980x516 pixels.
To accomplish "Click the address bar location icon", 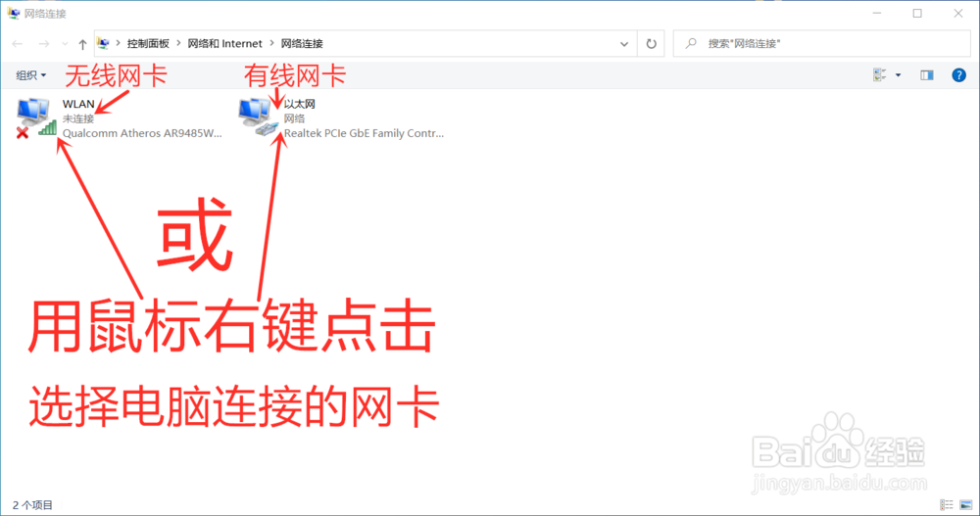I will tap(104, 43).
